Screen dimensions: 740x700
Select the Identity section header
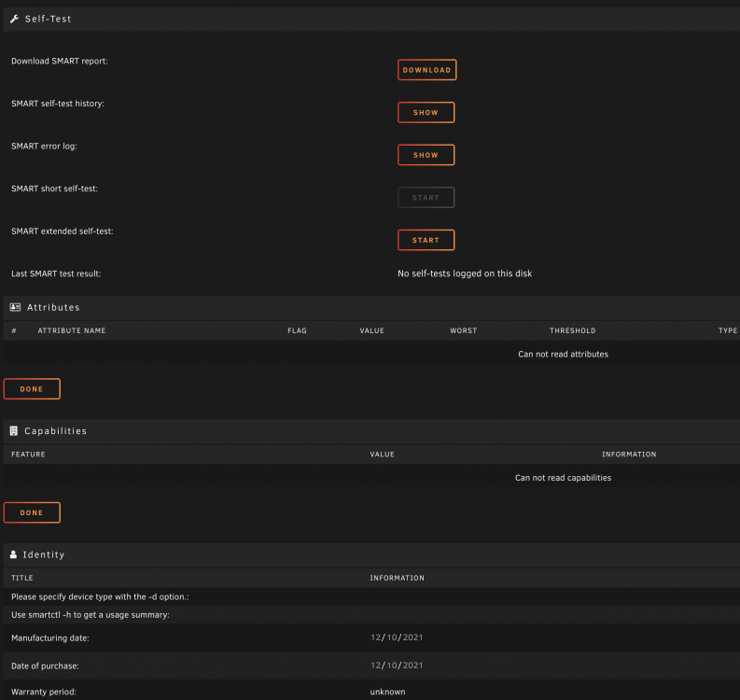(x=371, y=554)
